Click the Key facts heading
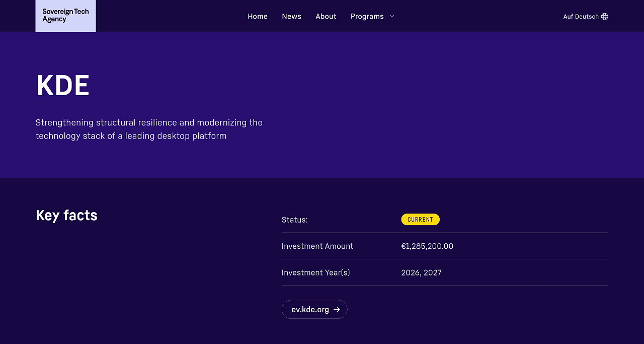Image resolution: width=644 pixels, height=344 pixels. coord(66,216)
